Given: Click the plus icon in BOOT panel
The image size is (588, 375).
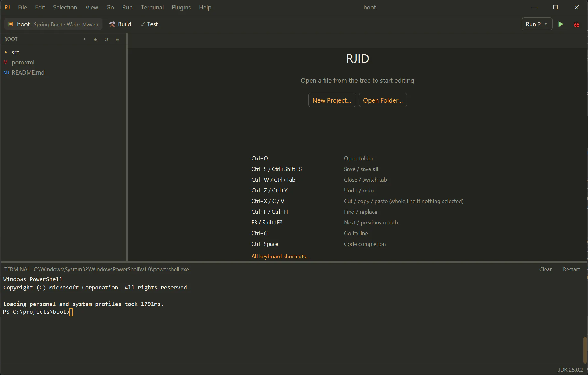Looking at the screenshot, I should tap(85, 39).
